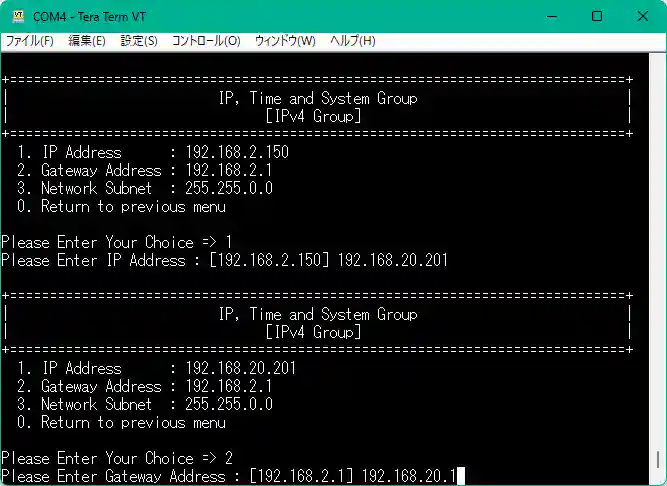
Task: Open the ファイル(F) menu
Action: (30, 41)
